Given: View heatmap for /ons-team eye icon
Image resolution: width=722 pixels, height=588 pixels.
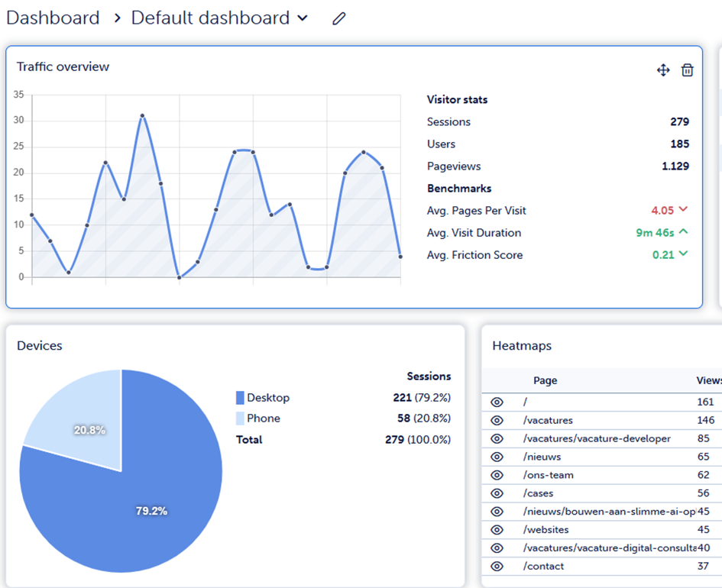Looking at the screenshot, I should pyautogui.click(x=497, y=475).
